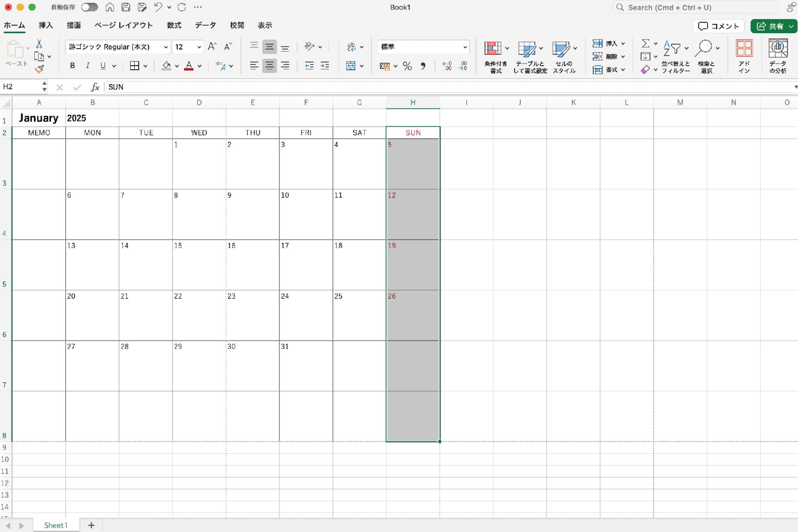Open the Data Analysis tool

(778, 56)
